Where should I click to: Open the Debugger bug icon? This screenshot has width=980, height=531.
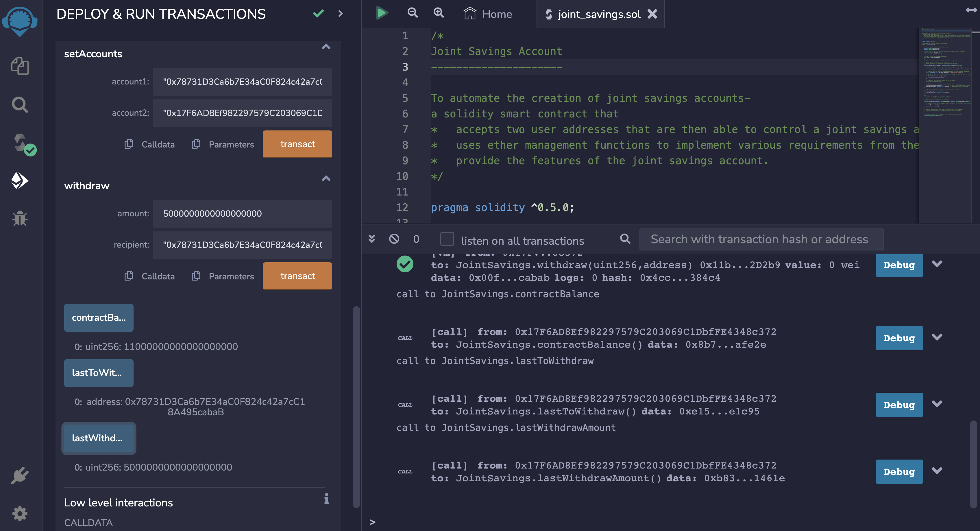pyautogui.click(x=20, y=218)
